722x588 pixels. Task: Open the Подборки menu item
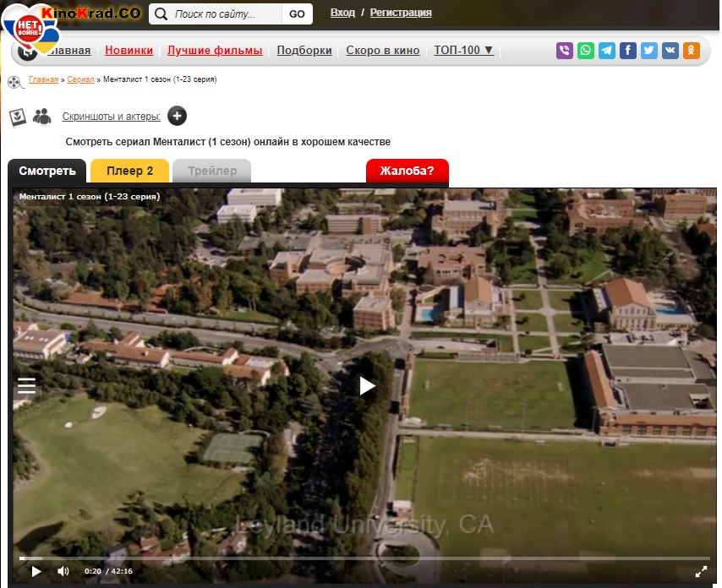click(x=304, y=50)
